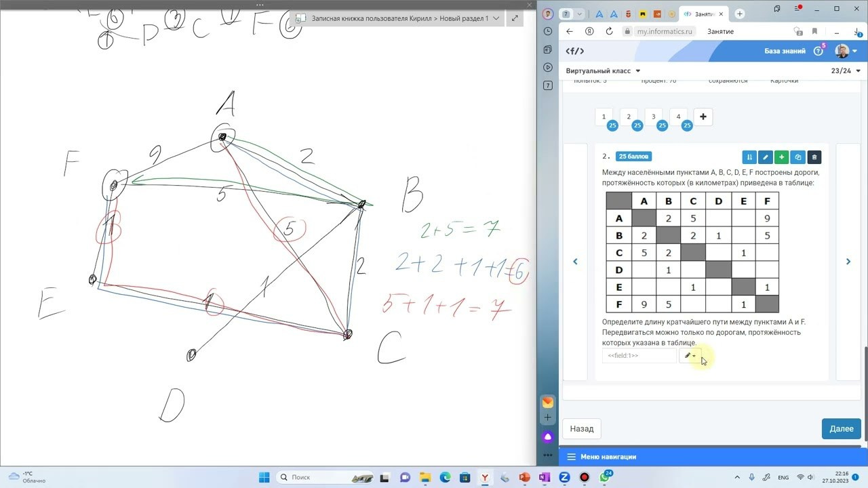Click the Назад button

coord(582,429)
